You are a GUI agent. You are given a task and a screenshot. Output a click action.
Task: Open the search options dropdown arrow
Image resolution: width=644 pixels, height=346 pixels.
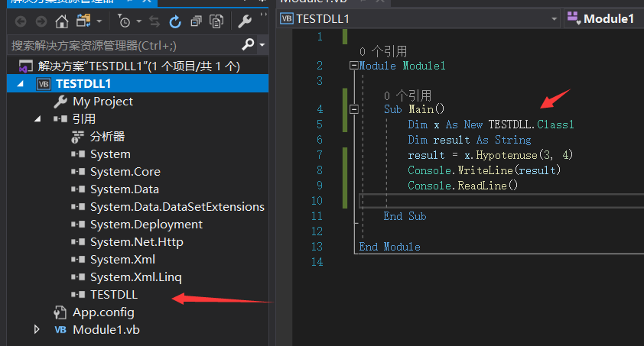point(262,45)
